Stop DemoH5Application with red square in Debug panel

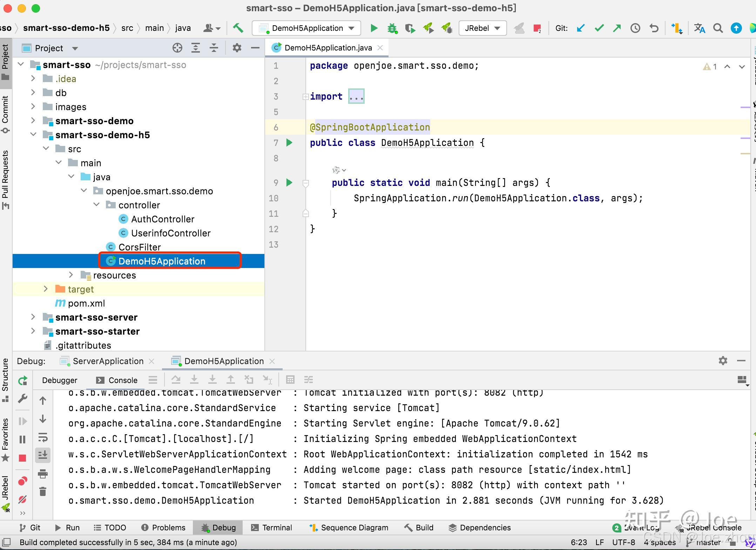(x=22, y=458)
